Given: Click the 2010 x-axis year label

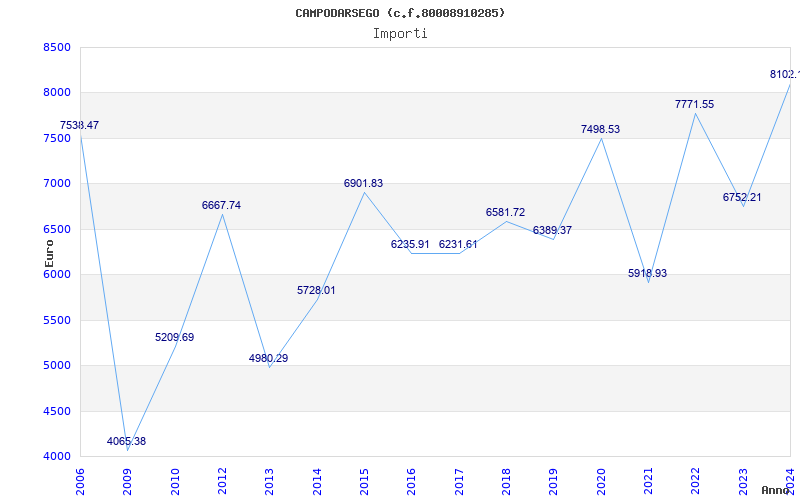Looking at the screenshot, I should coord(175,482).
